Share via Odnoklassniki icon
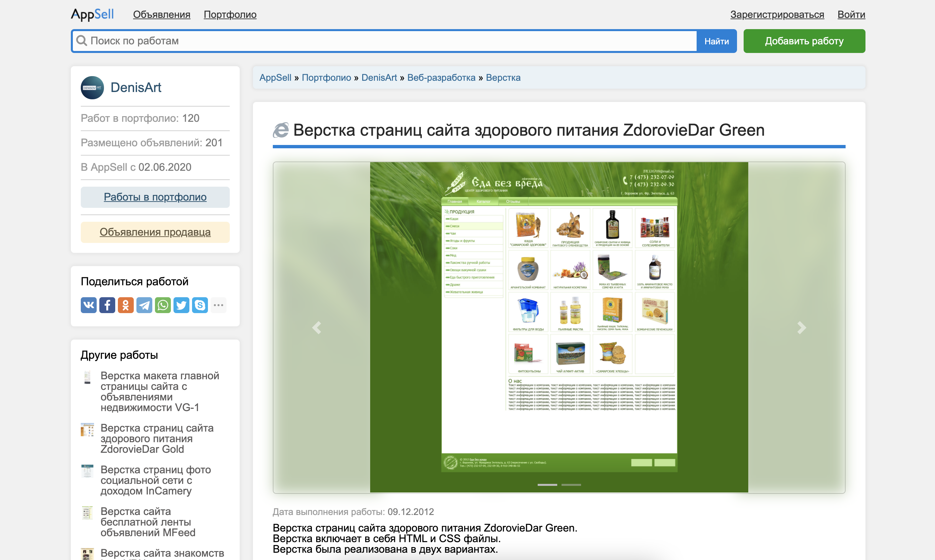This screenshot has width=935, height=560. pyautogui.click(x=126, y=305)
